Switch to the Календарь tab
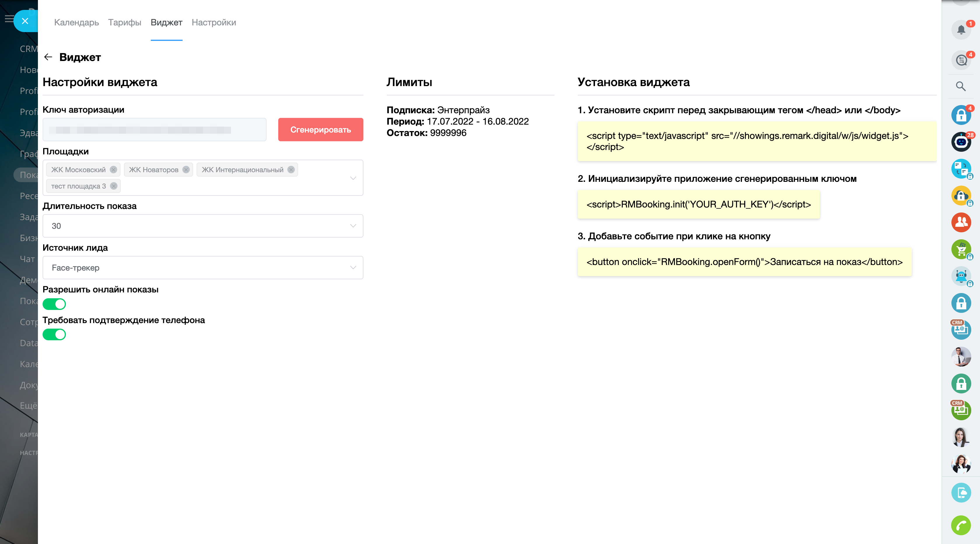This screenshot has width=980, height=544. tap(76, 22)
